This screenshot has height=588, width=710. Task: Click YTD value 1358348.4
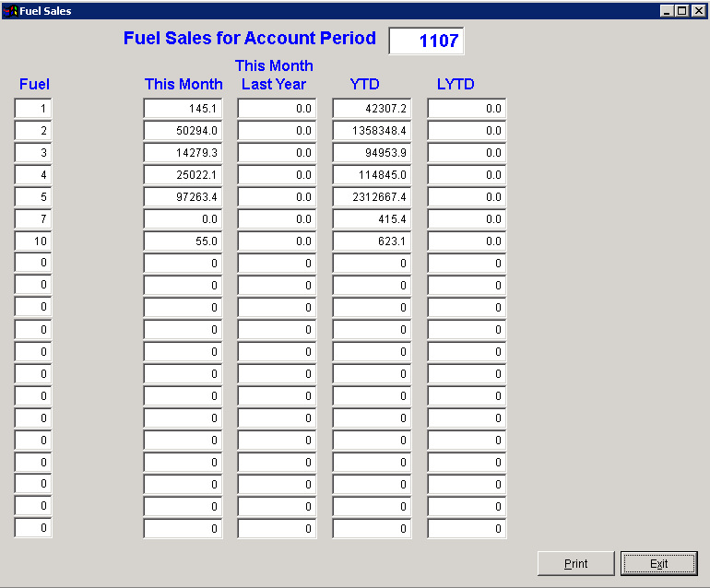pyautogui.click(x=372, y=131)
